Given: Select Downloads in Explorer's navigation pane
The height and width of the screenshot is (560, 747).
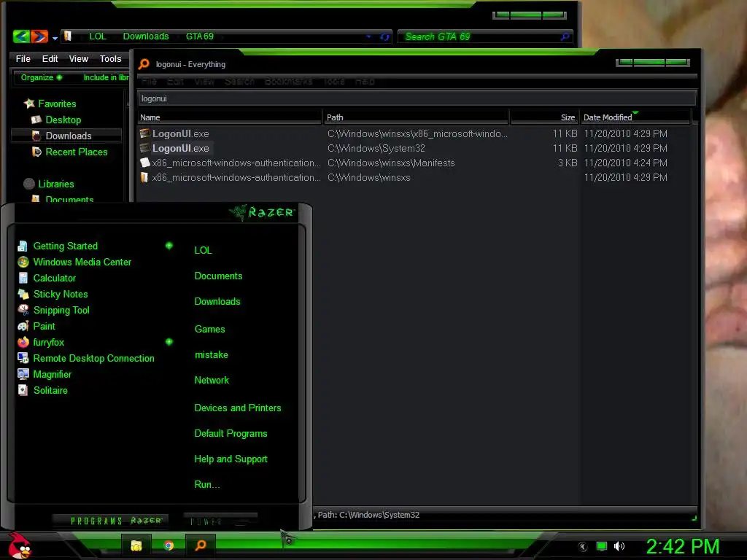Looking at the screenshot, I should pos(66,136).
